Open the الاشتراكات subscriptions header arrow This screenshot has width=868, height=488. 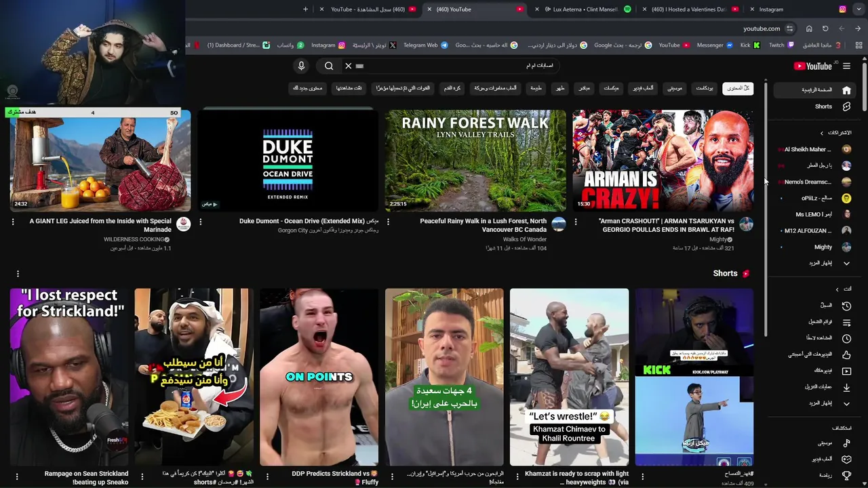click(822, 133)
